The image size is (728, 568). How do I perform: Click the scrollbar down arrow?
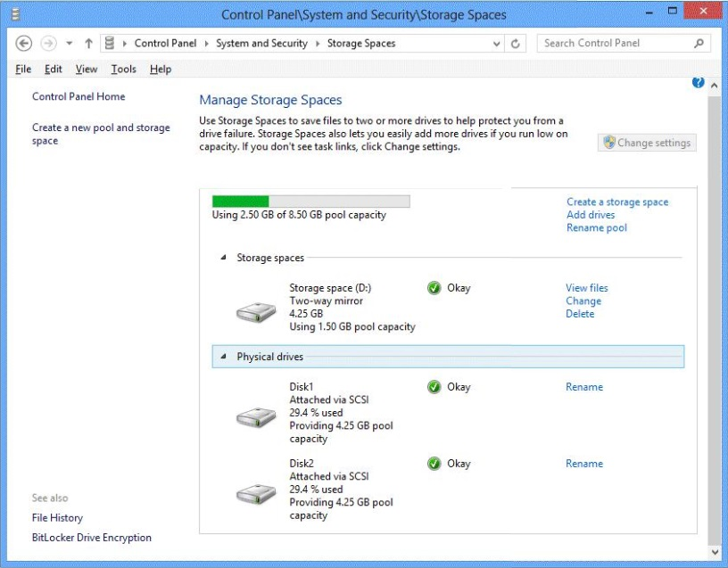pos(714,552)
